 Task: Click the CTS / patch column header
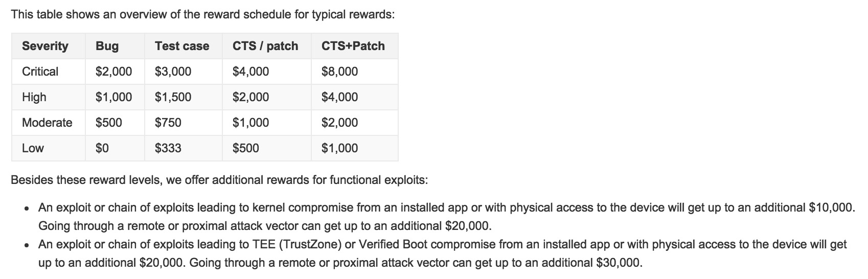point(265,46)
